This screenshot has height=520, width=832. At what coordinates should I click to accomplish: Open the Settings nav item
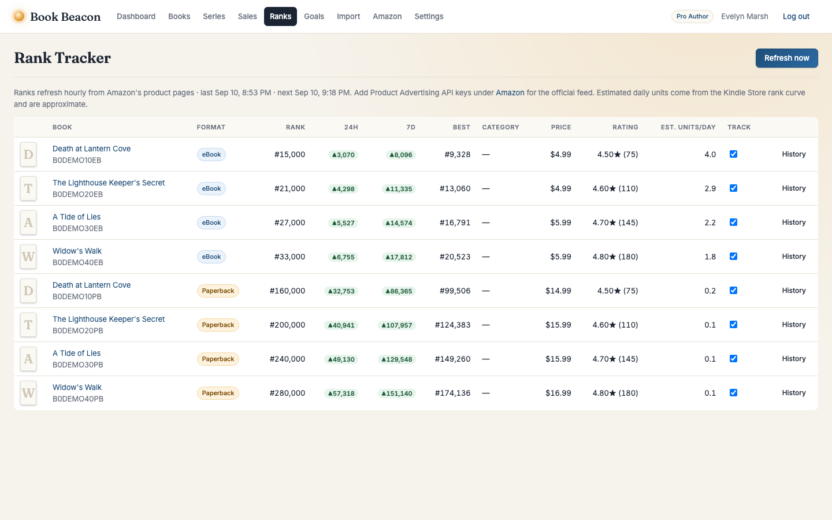coord(429,16)
